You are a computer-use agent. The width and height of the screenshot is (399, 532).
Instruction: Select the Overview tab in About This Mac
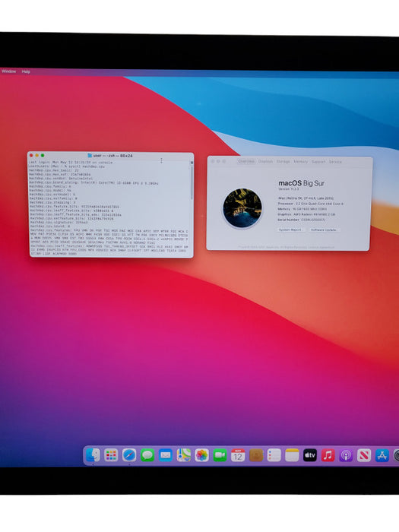click(246, 161)
